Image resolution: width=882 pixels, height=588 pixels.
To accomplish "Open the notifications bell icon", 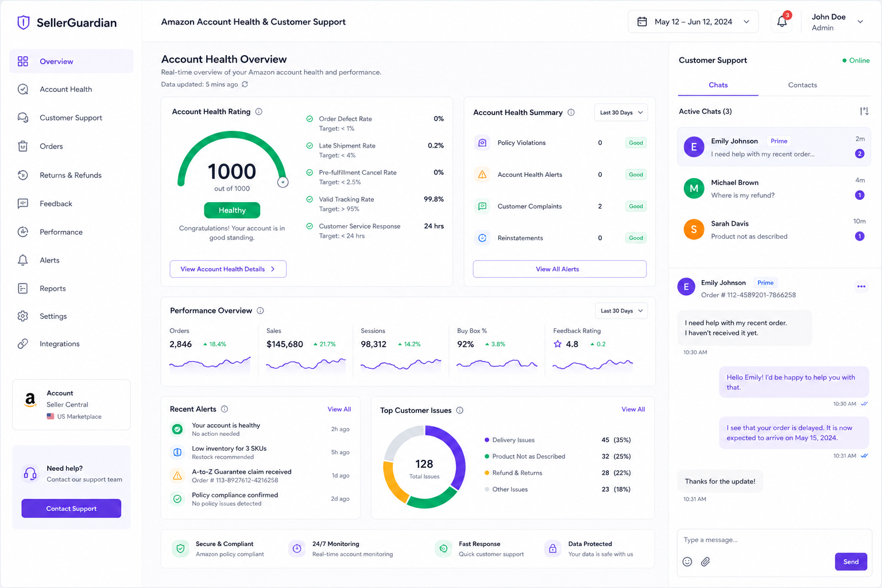I will [x=782, y=22].
